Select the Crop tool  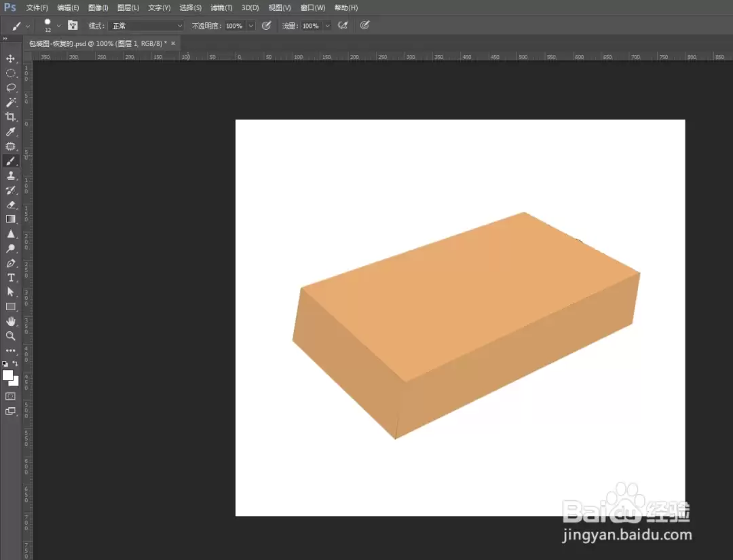click(x=10, y=117)
